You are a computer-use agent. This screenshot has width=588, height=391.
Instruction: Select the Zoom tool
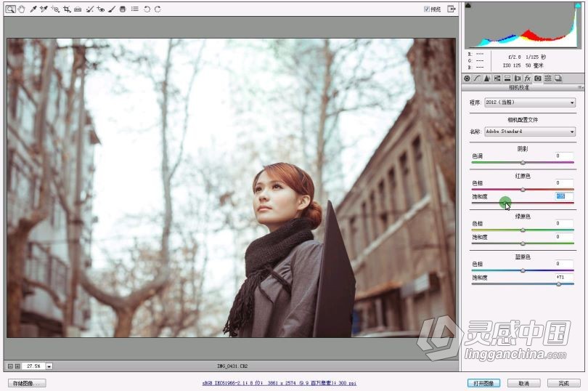pyautogui.click(x=10, y=9)
